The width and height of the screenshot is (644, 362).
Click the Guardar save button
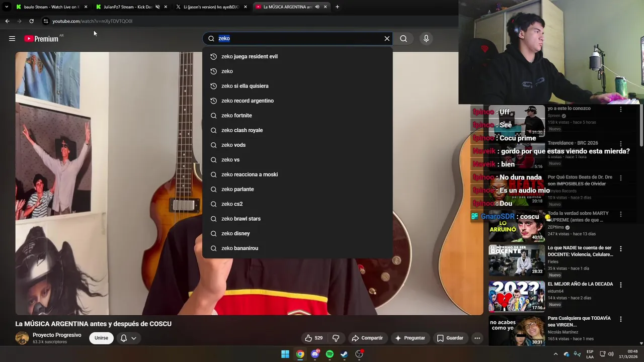[450, 338]
